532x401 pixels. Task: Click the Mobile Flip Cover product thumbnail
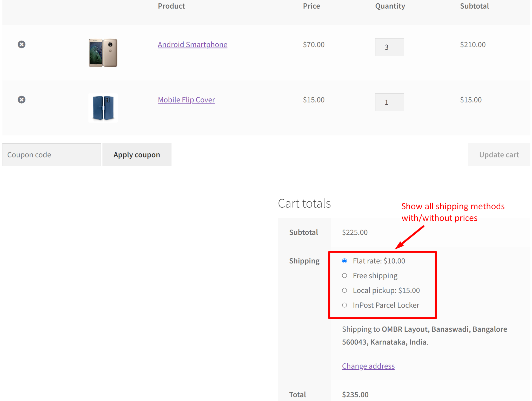103,108
